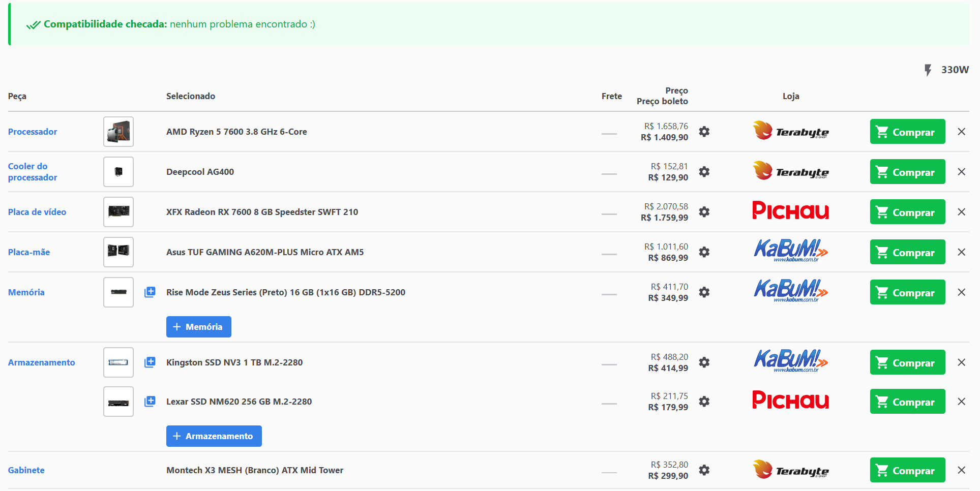Click the R$ 1.759,99 boleto price
This screenshot has width=980, height=491.
665,218
